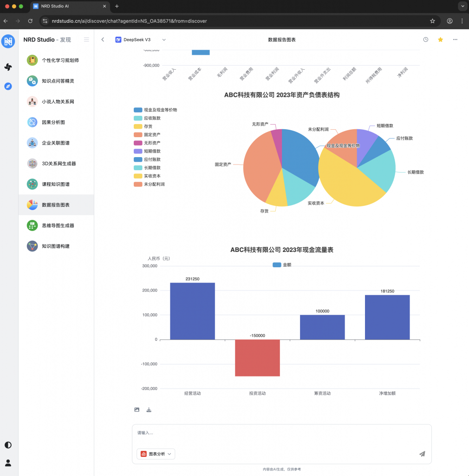
Task: Click the yellow favorite star icon
Action: point(440,40)
